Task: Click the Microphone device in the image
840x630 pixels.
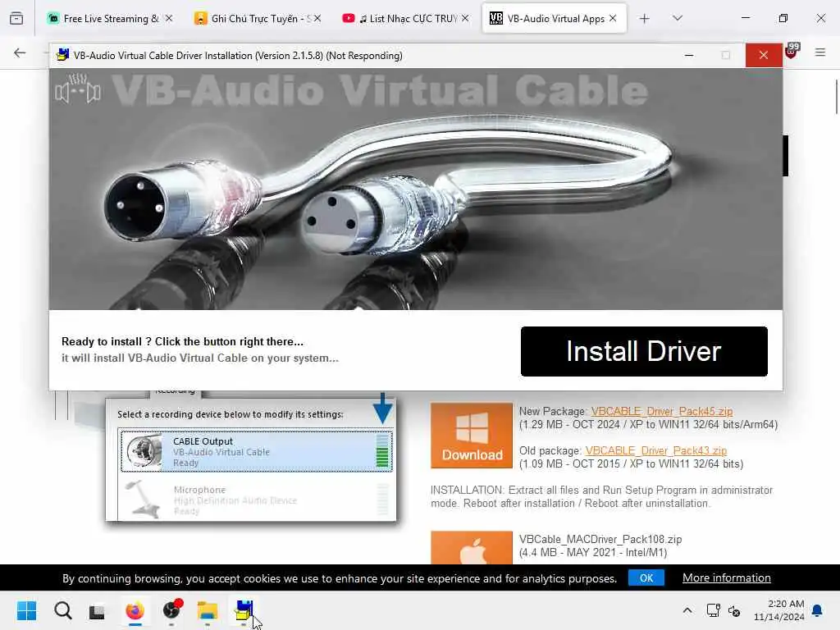Action: click(257, 500)
